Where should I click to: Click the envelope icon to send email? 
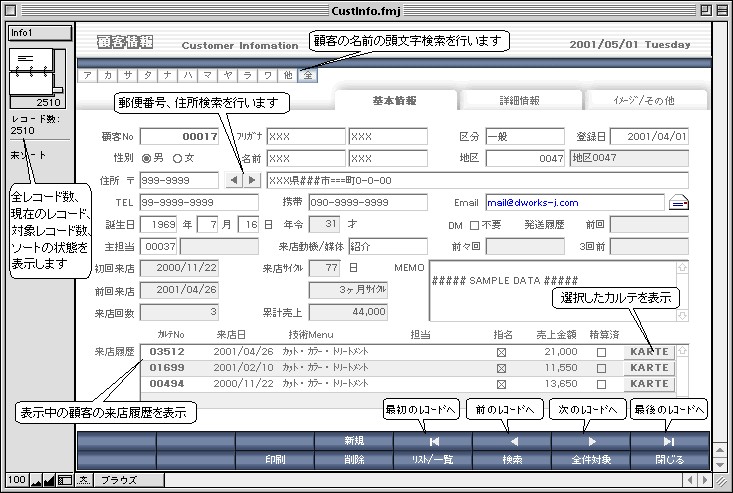pyautogui.click(x=678, y=203)
